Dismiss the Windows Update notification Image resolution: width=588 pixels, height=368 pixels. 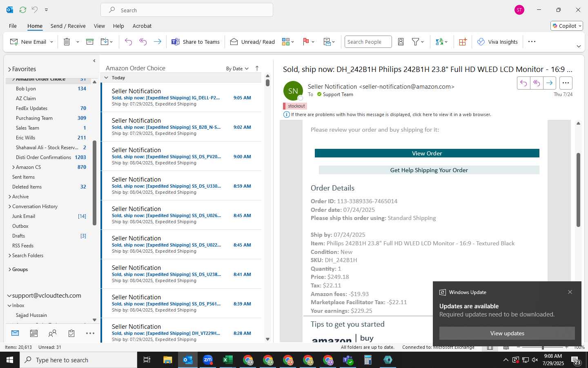tap(570, 292)
